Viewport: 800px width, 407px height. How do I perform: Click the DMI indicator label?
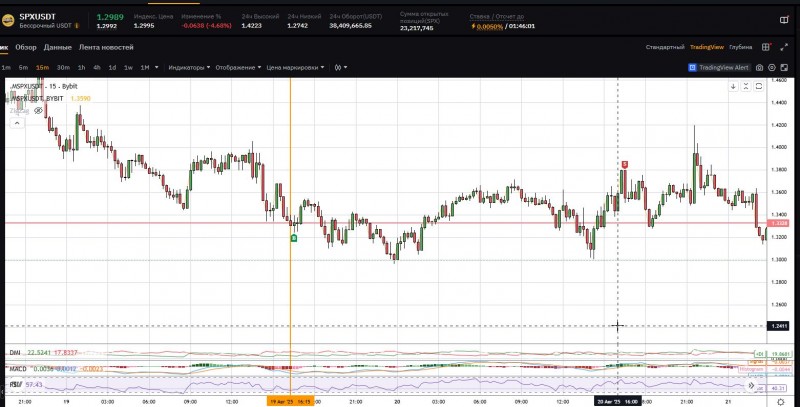click(x=15, y=353)
